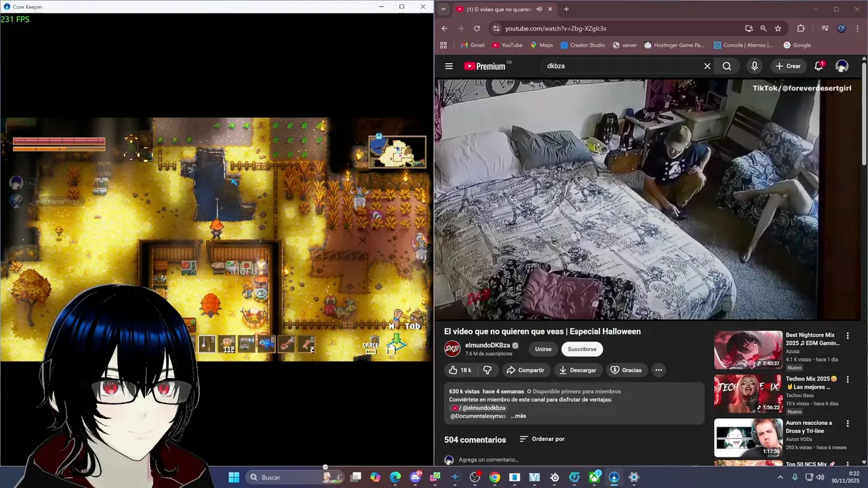
Task: Open Windows Start menu
Action: click(234, 477)
